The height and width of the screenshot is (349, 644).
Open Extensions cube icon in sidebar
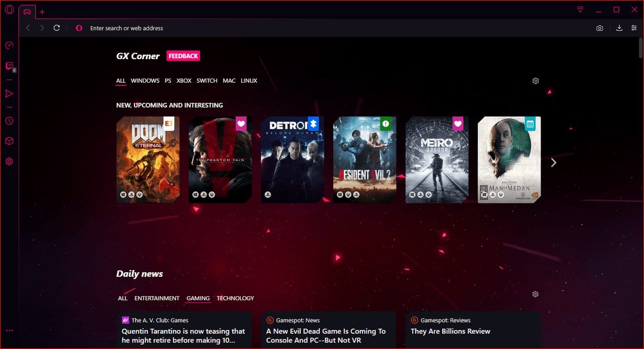coord(9,141)
